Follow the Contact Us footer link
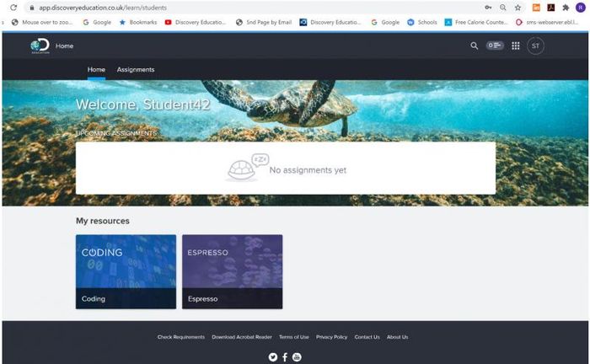The image size is (590, 364). (367, 337)
